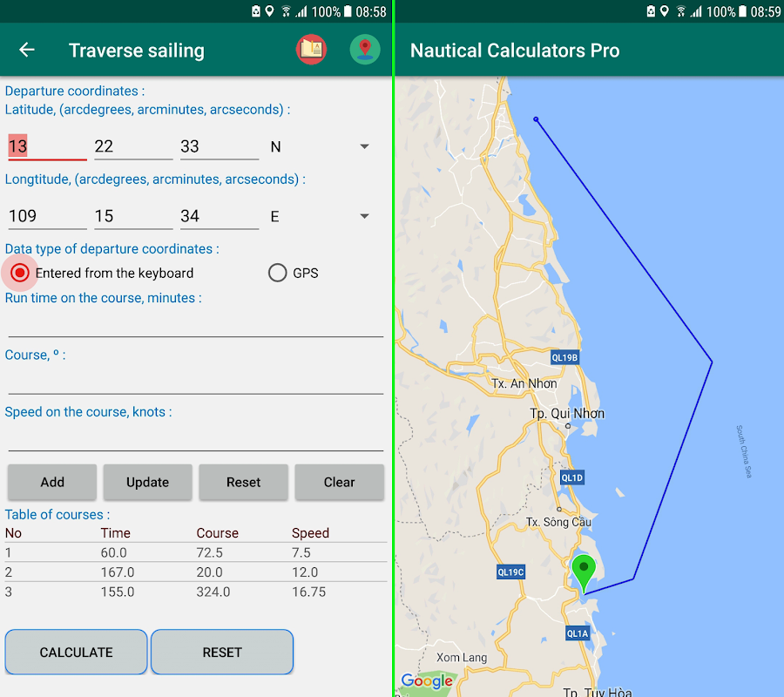Click course value 20.0 in table
Image resolution: width=784 pixels, height=697 pixels.
click(209, 572)
